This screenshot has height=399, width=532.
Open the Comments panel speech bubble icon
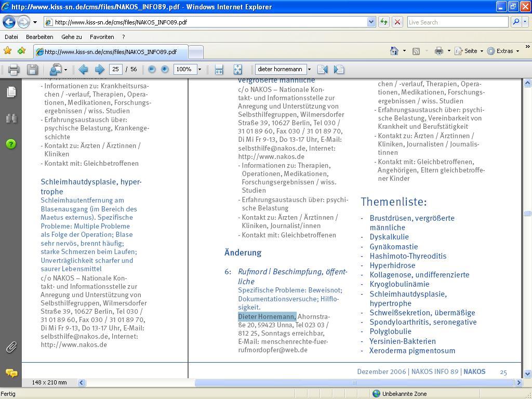[11, 373]
